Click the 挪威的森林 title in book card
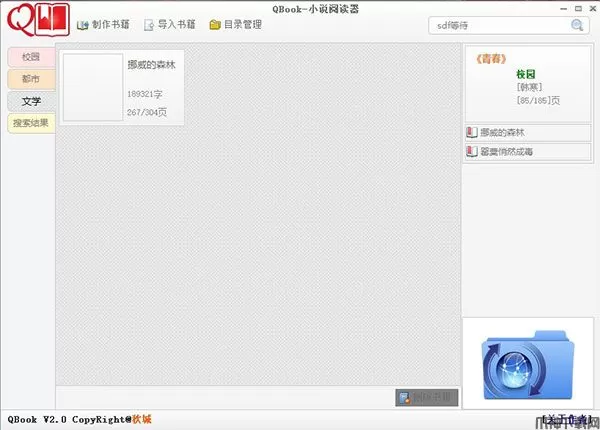600x430 pixels. tap(152, 65)
